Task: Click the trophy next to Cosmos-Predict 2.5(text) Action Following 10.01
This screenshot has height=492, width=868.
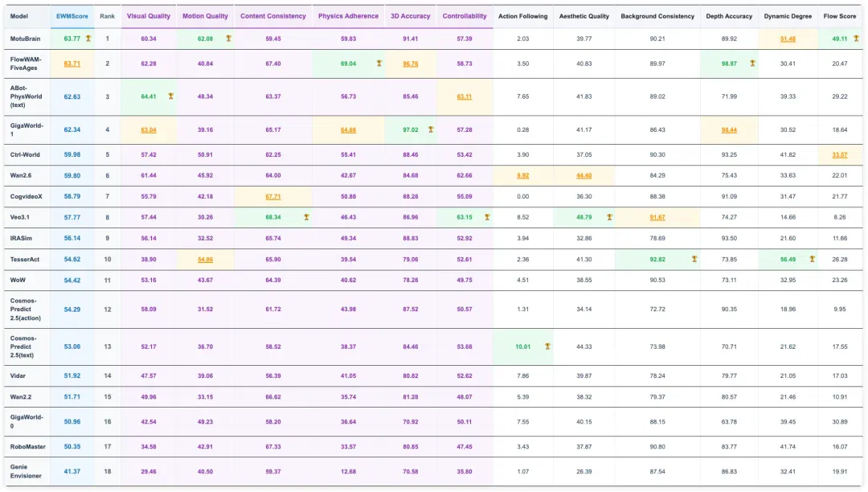Action: [547, 346]
